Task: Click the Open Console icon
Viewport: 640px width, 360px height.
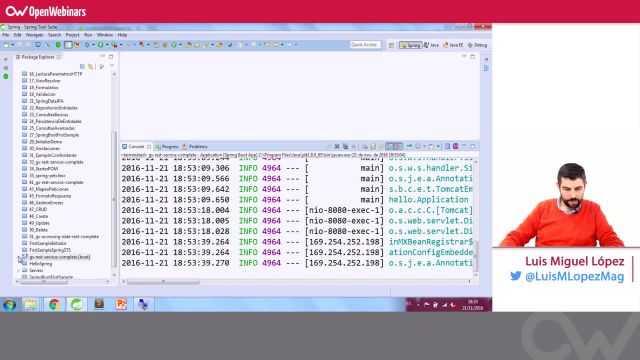Action: point(431,147)
